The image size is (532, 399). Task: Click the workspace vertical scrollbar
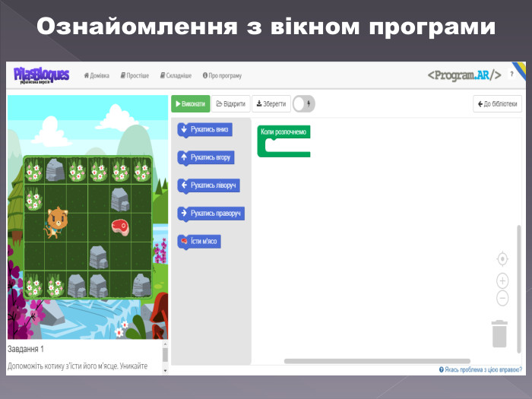(x=519, y=289)
